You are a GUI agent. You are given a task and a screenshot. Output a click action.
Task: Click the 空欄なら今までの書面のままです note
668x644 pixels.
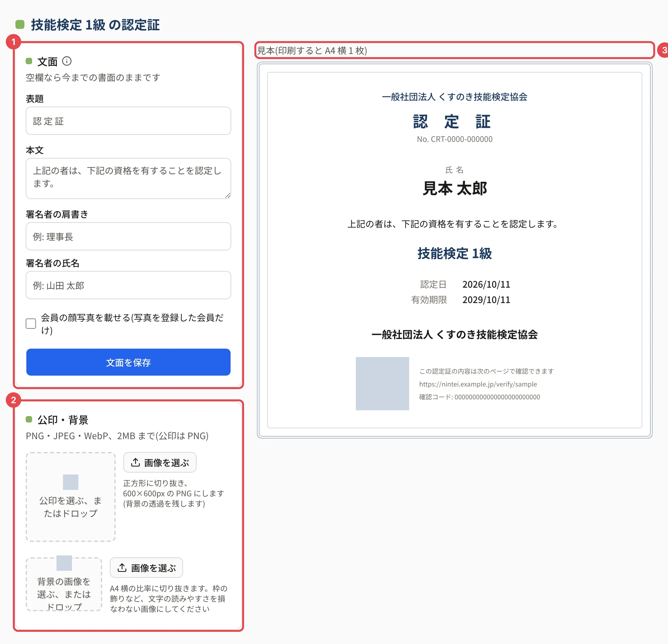click(x=93, y=78)
